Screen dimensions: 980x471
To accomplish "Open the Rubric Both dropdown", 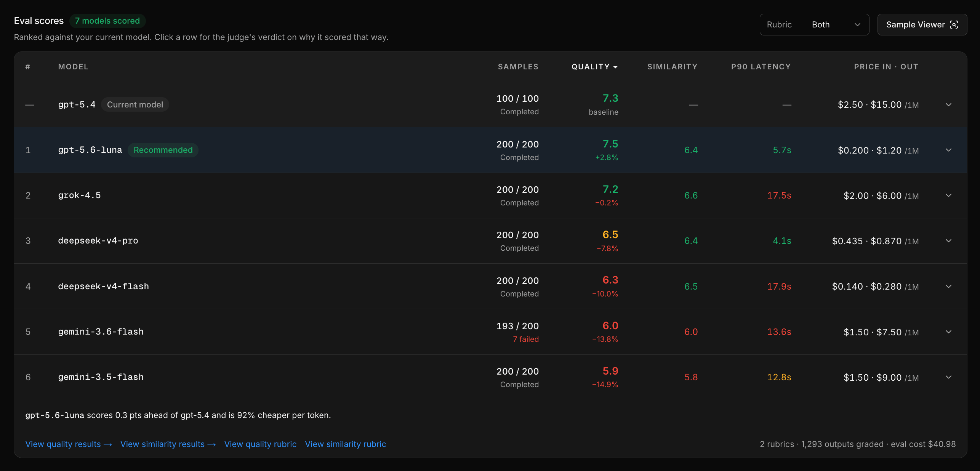I will 814,25.
